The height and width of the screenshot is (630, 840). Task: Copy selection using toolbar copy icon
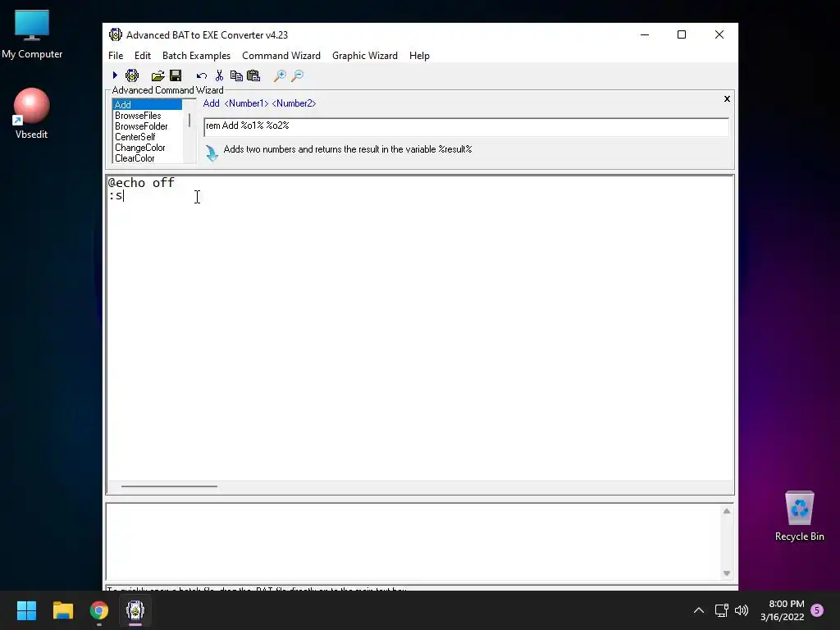236,75
